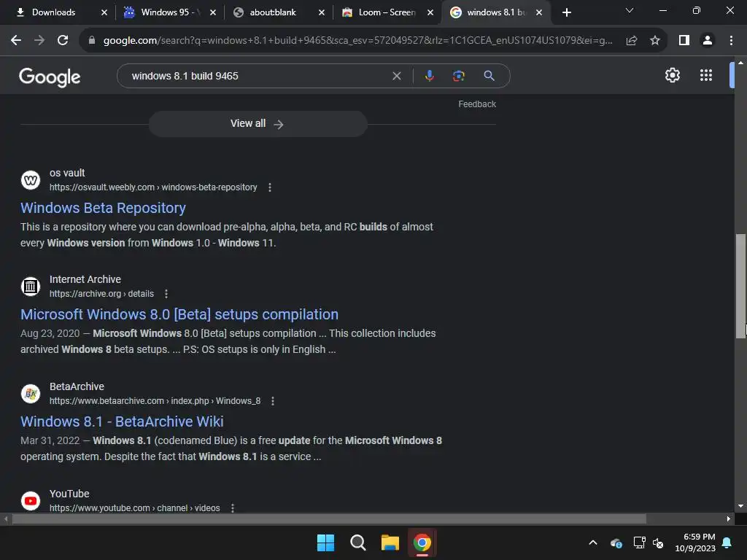747x560 pixels.
Task: Start Google voice search microphone
Action: click(x=429, y=76)
